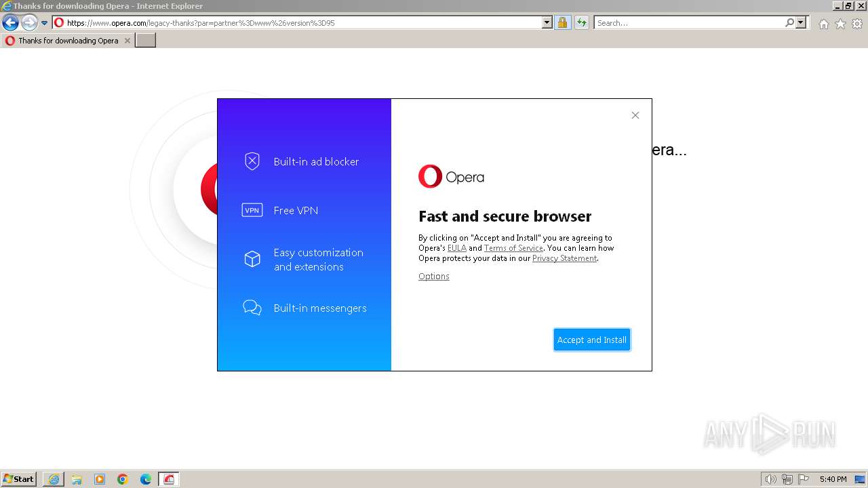Screen dimensions: 868x488
Task: Open Windows Media Player taskbar icon
Action: [100, 479]
